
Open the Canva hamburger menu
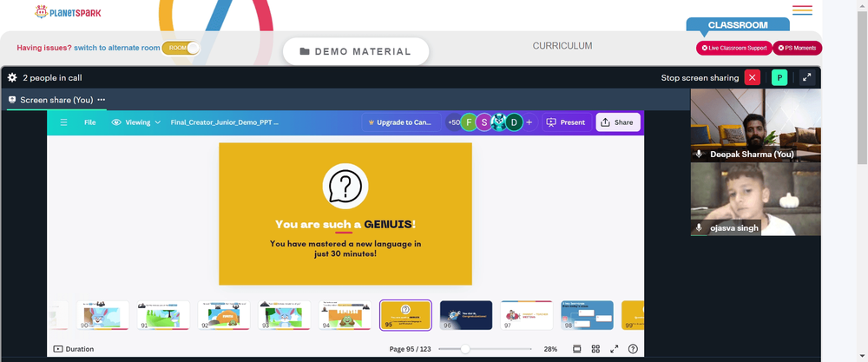click(63, 122)
